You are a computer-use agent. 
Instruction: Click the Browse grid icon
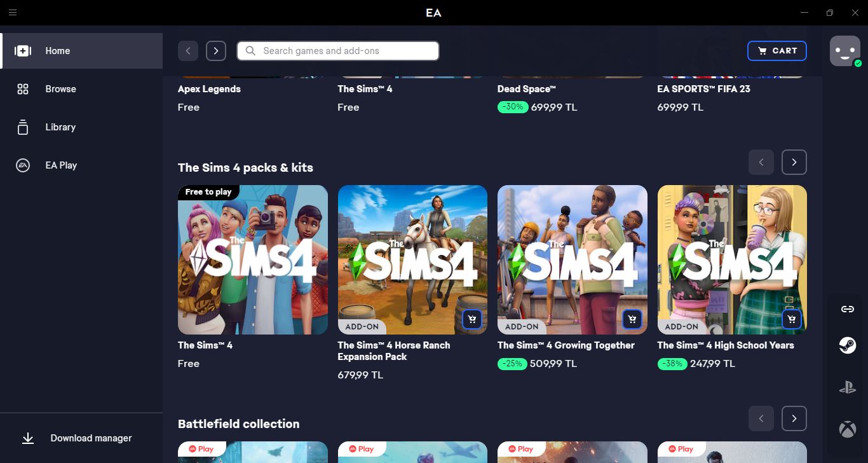pos(23,89)
